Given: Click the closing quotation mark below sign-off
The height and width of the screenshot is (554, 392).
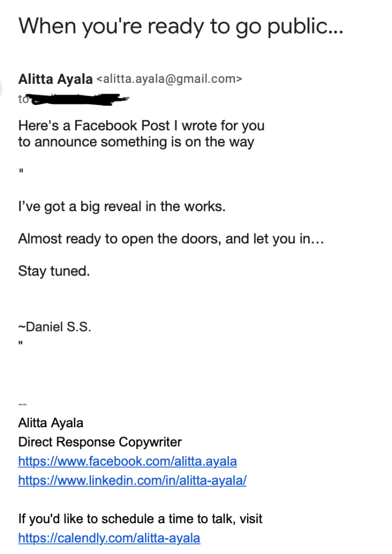Looking at the screenshot, I should point(21,342).
